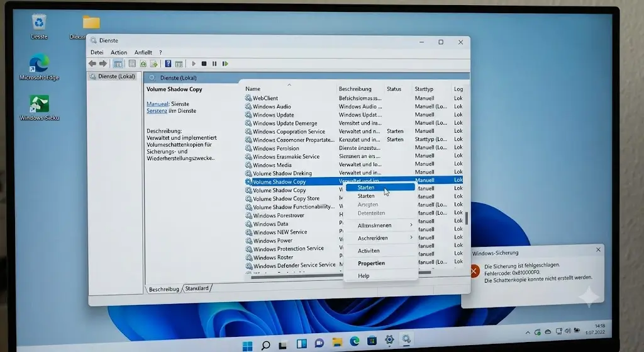Choose the non-highlighted Starten context menu entry
644x352 pixels.
pyautogui.click(x=380, y=196)
